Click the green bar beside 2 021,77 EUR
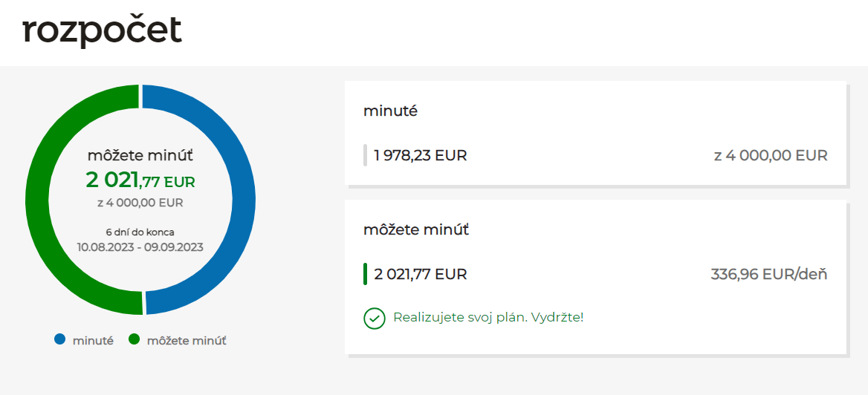Image resolution: width=868 pixels, height=395 pixels. point(366,274)
